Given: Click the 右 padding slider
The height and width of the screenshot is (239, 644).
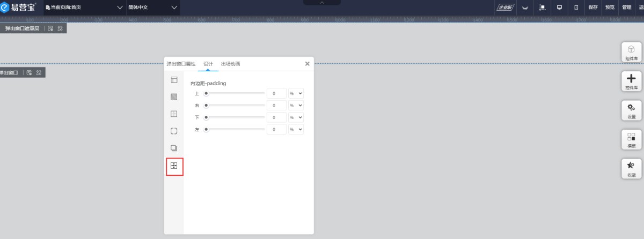Looking at the screenshot, I should pyautogui.click(x=234, y=106).
